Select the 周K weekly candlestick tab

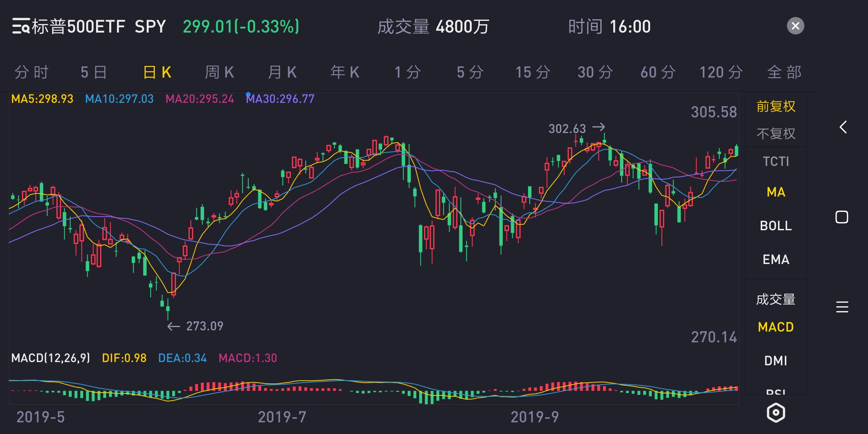[219, 72]
